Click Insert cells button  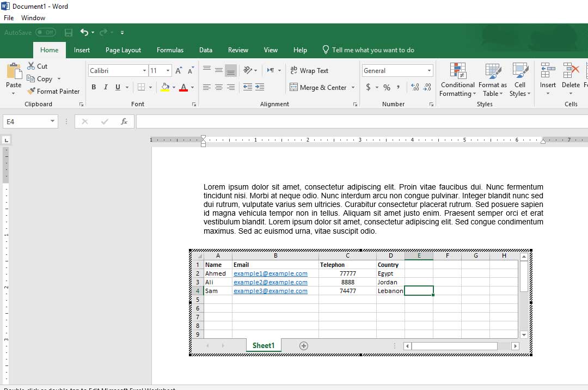coord(548,79)
